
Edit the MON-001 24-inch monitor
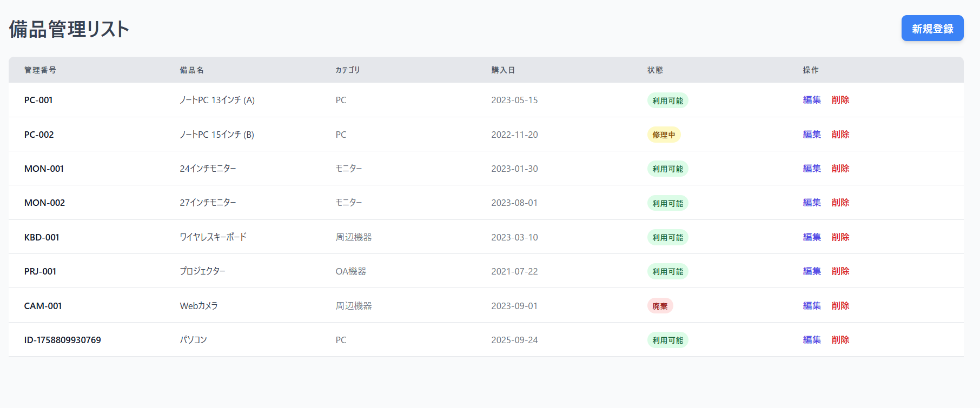[811, 169]
